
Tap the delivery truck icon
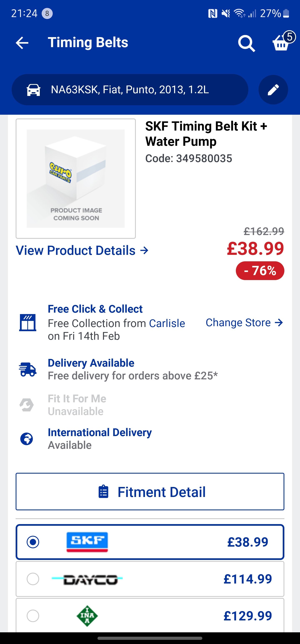(x=27, y=369)
